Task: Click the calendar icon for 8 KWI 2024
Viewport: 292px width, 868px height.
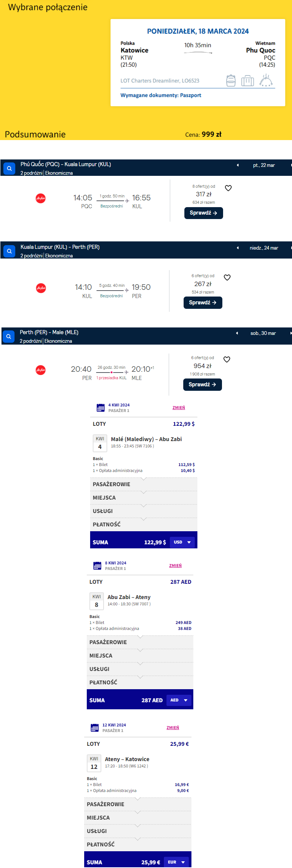Action: point(97,566)
